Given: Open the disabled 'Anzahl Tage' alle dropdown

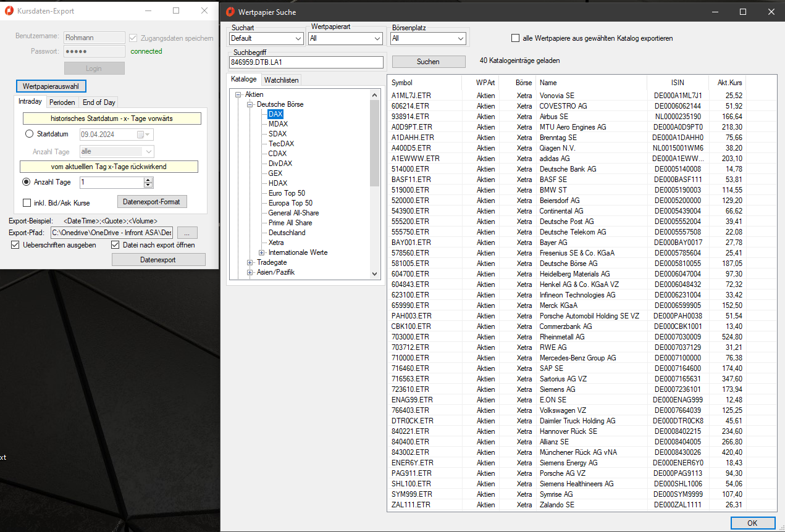Looking at the screenshot, I should point(117,151).
